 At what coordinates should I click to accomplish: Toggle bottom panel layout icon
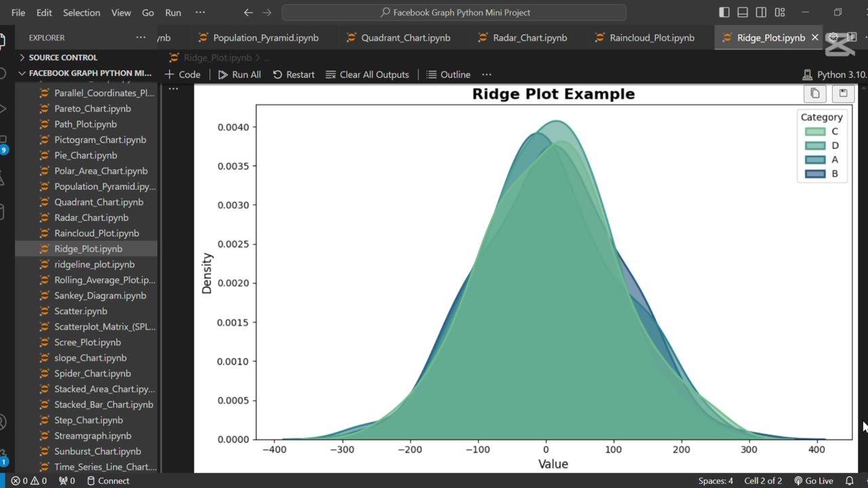coord(743,12)
